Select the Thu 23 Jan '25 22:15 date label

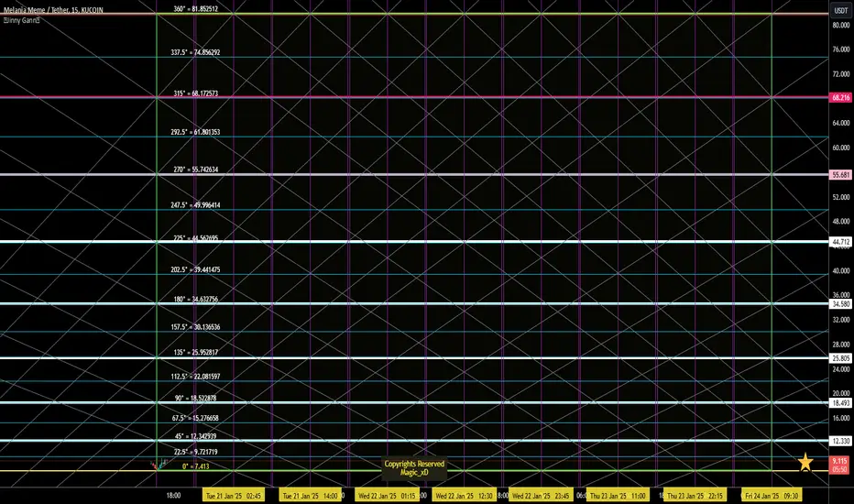click(695, 495)
